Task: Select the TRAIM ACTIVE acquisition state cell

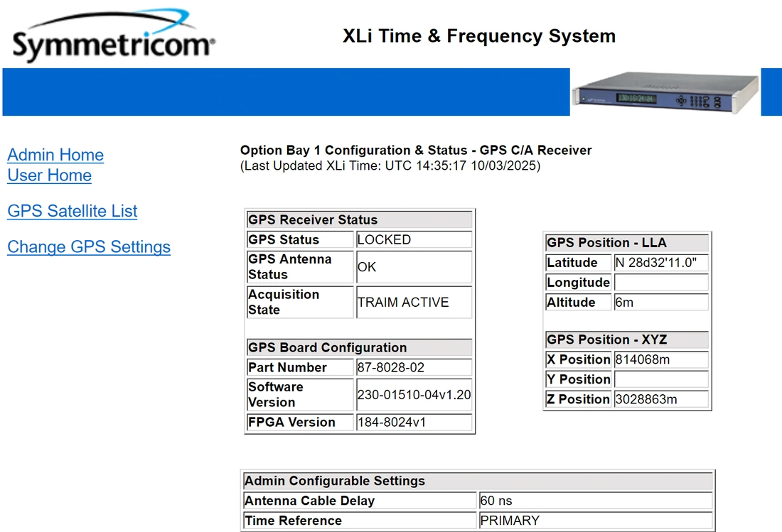Action: point(414,302)
